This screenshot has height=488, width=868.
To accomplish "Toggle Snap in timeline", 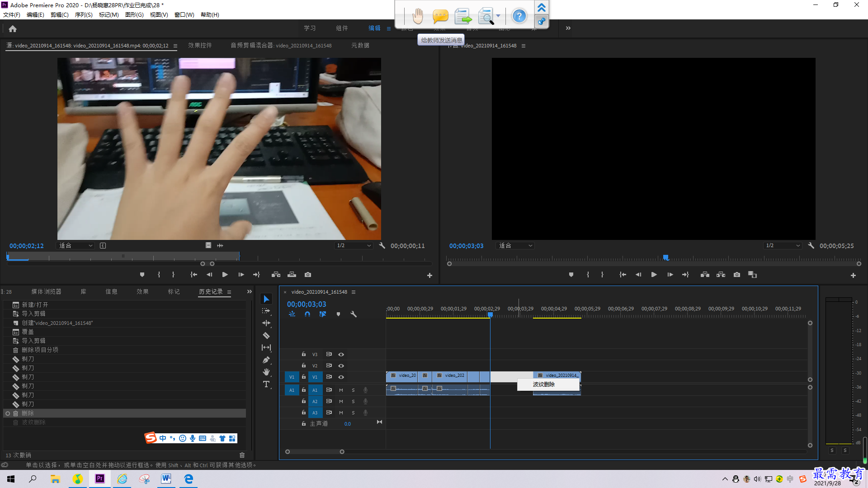I will point(307,314).
